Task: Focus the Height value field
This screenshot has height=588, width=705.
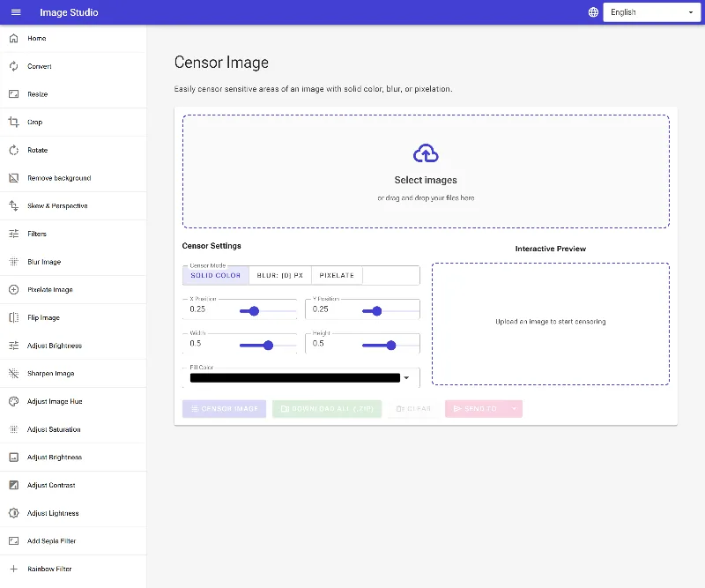Action: click(334, 343)
